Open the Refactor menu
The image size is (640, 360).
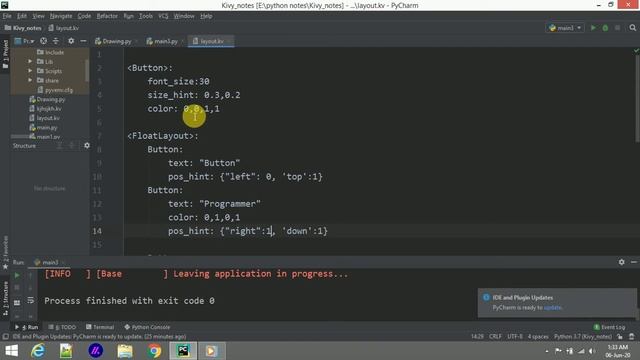tap(107, 16)
